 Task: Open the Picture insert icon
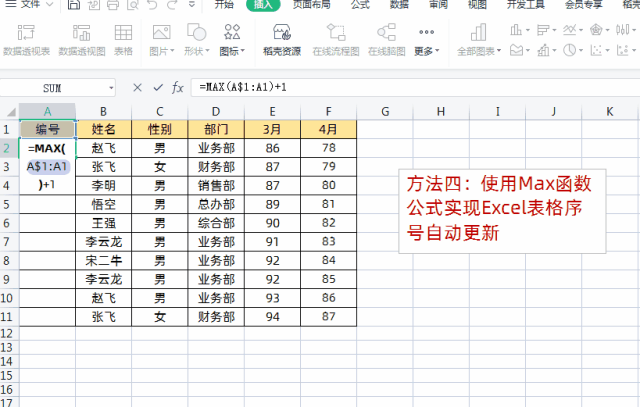pyautogui.click(x=160, y=38)
